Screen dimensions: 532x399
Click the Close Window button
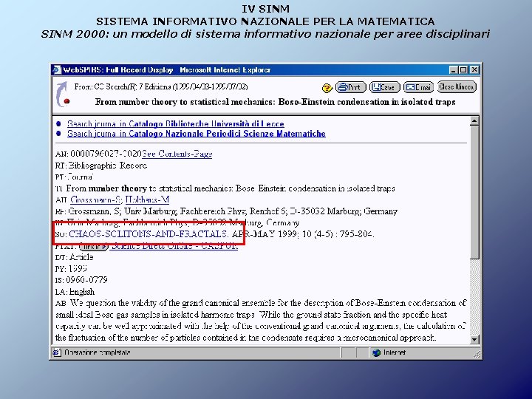[x=457, y=87]
